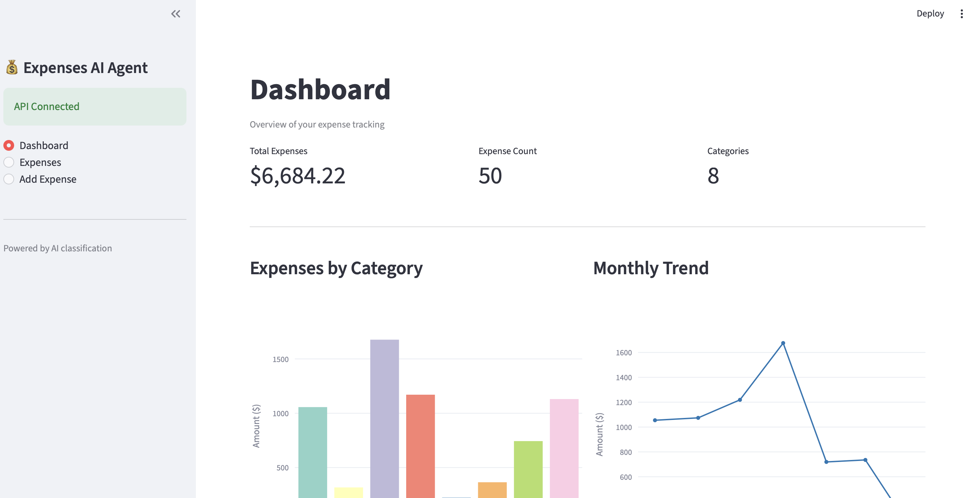This screenshot has height=498, width=980.
Task: Click the orange bar in category chart
Action: point(492,490)
